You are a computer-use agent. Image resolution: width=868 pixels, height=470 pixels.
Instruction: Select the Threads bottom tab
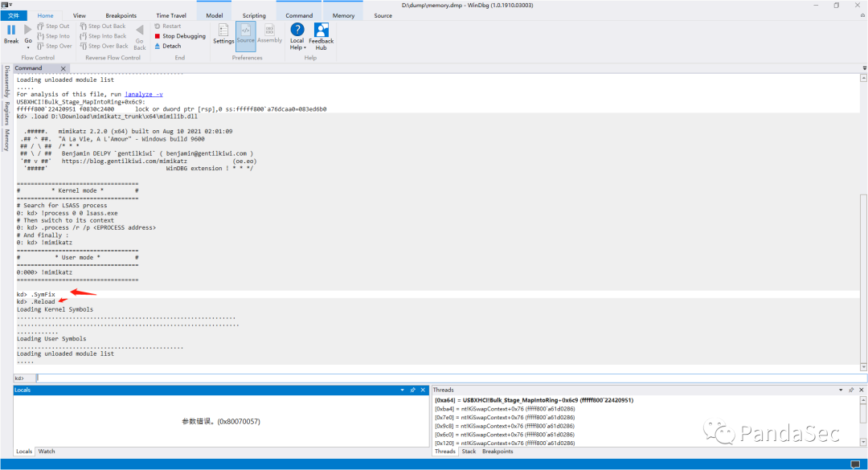pyautogui.click(x=444, y=452)
